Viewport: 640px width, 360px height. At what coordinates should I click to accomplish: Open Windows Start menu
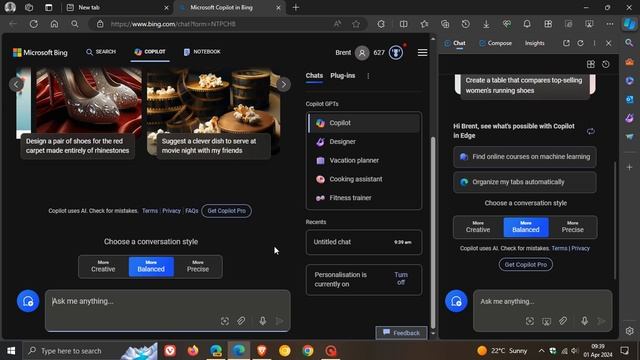click(x=11, y=351)
